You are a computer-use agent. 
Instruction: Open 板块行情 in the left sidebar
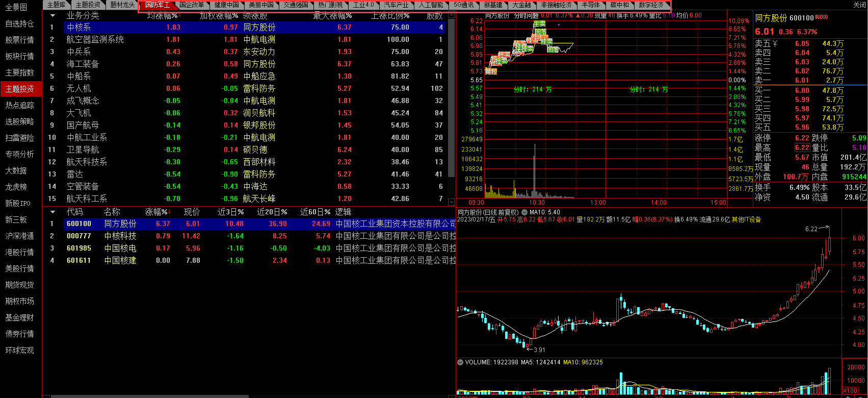[20, 56]
